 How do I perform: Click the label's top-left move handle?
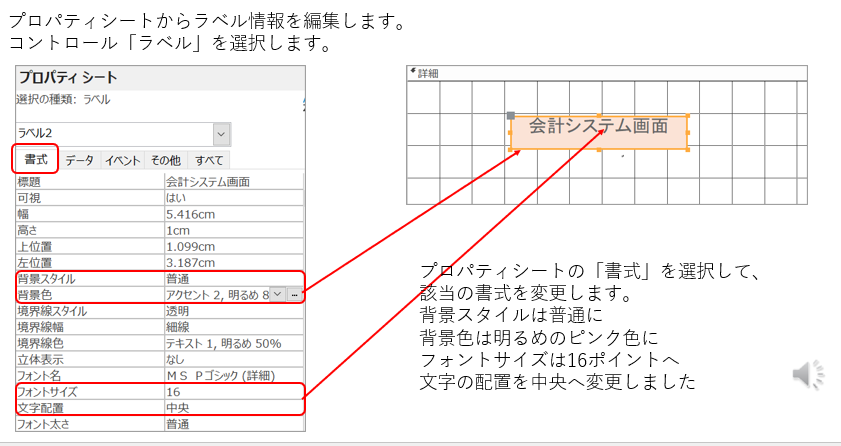[511, 116]
